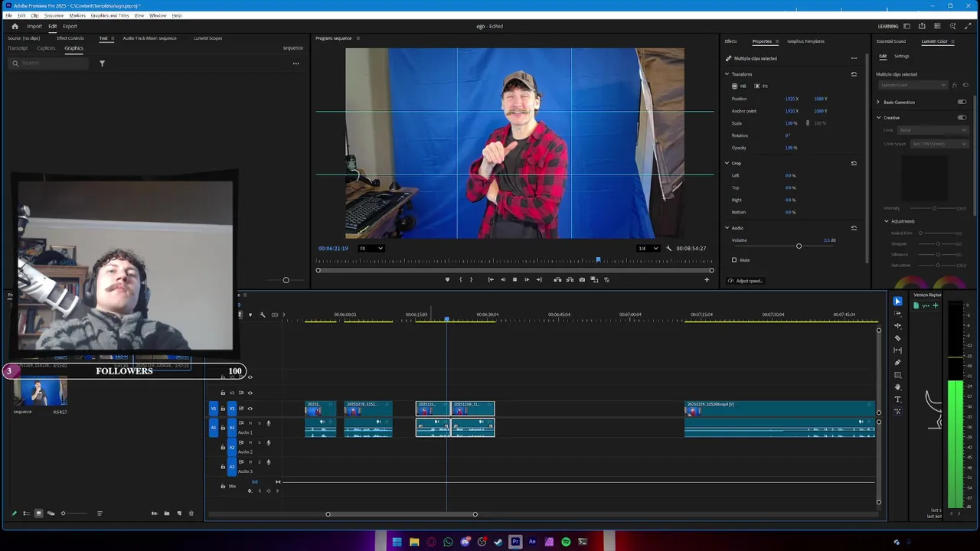
Task: Toggle the Mute checkbox in Audio section
Action: 734,260
